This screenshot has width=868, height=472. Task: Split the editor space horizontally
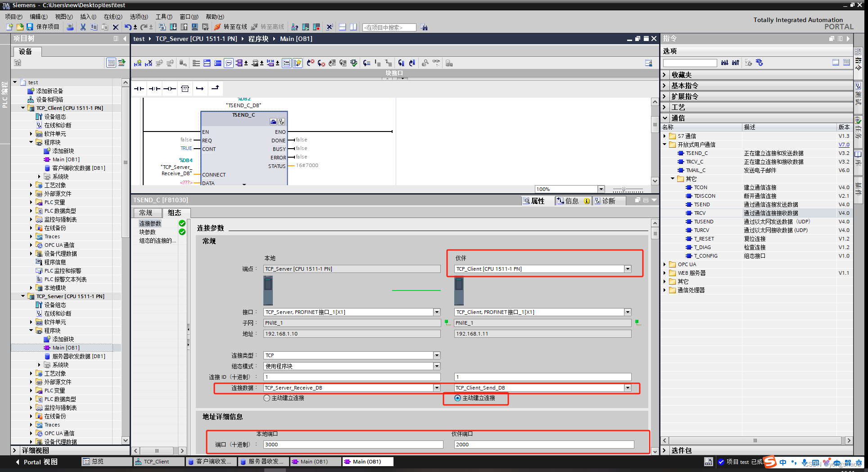(x=343, y=27)
